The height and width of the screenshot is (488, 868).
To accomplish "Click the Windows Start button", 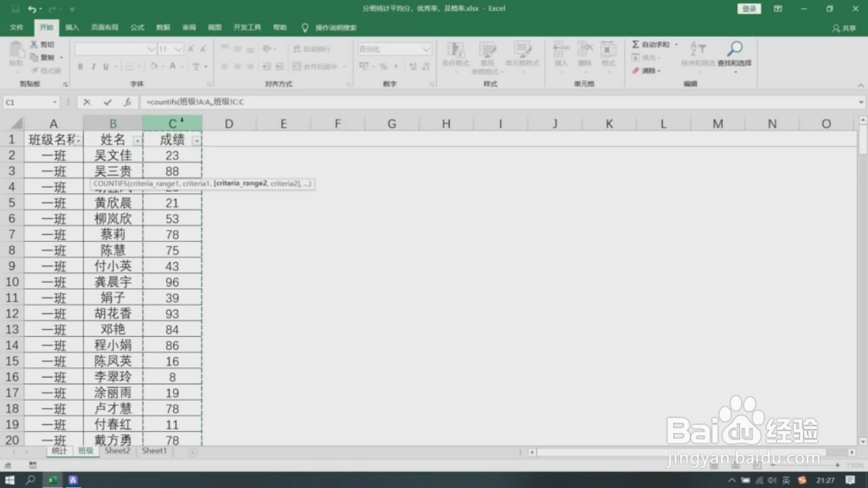I will click(x=10, y=480).
